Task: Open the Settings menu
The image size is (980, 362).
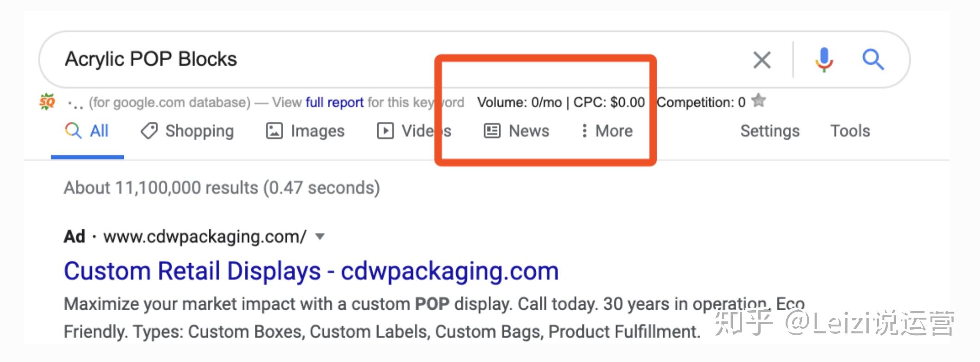Action: click(769, 131)
